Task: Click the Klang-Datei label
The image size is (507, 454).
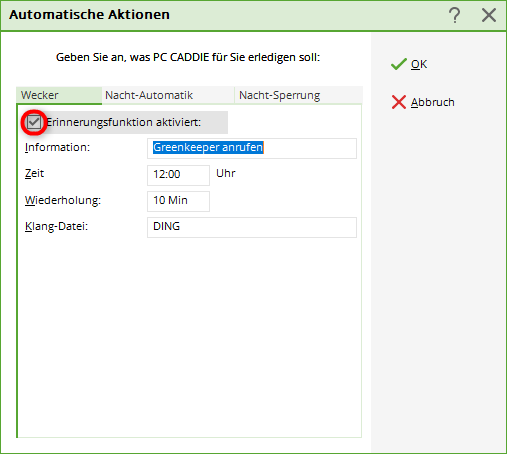Action: (x=56, y=226)
